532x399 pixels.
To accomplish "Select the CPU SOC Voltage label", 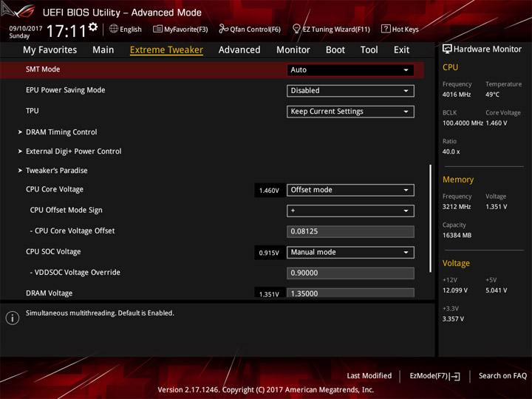I will coord(53,252).
